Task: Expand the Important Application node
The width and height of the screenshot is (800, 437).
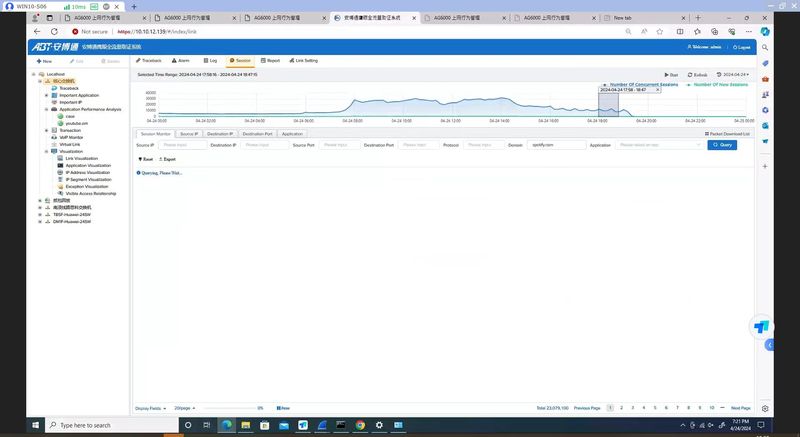Action: tap(46, 95)
